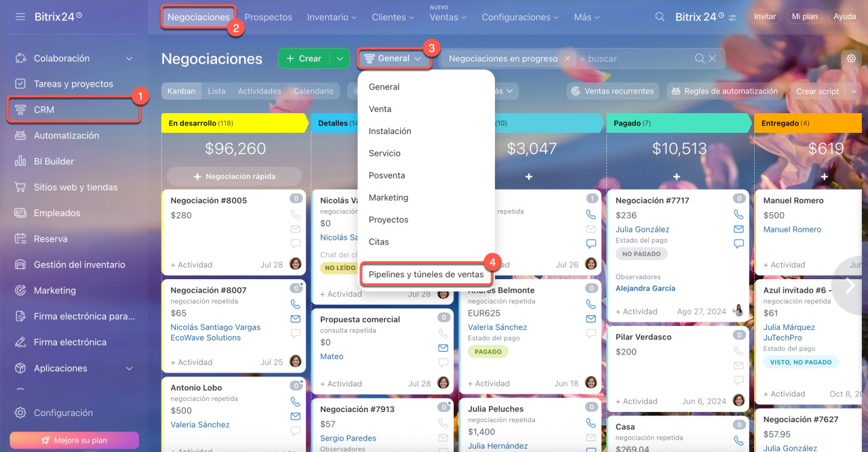
Task: Open Reglas de automatización
Action: pyautogui.click(x=724, y=91)
